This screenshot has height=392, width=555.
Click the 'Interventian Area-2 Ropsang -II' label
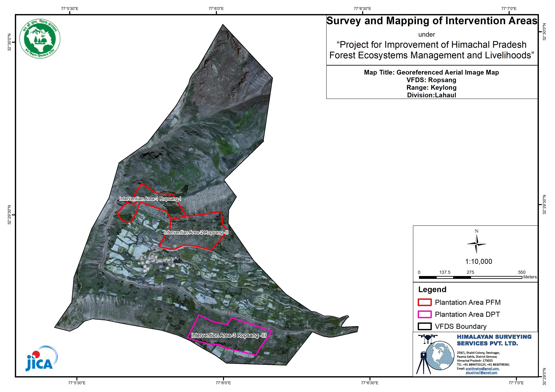[196, 232]
